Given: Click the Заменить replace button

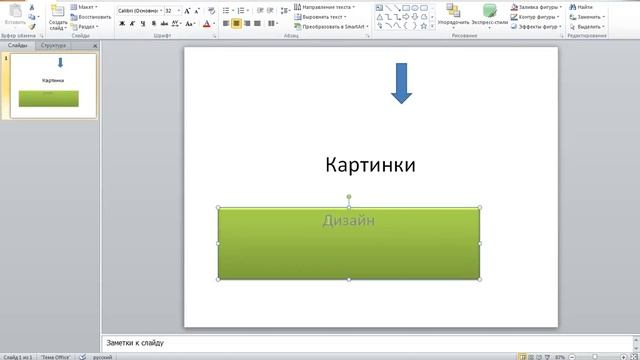Looking at the screenshot, I should coord(587,17).
